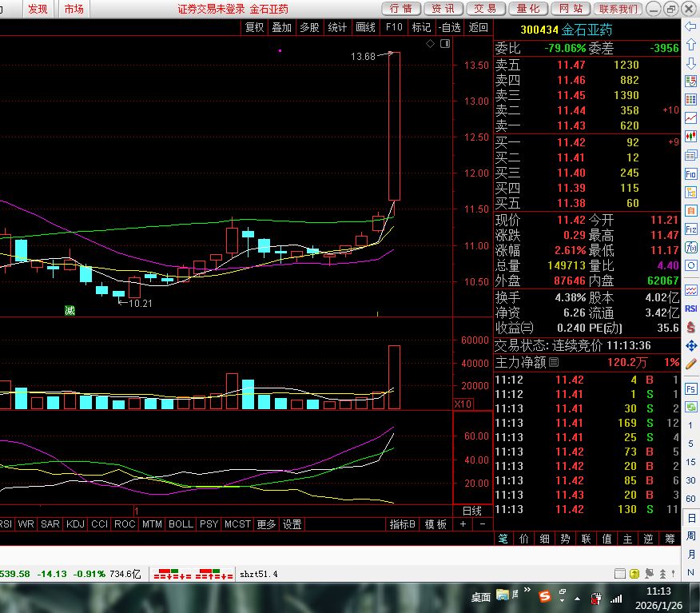The image size is (700, 613).
Task: Click the plus zoom-in button near 日线
Action: tap(463, 524)
